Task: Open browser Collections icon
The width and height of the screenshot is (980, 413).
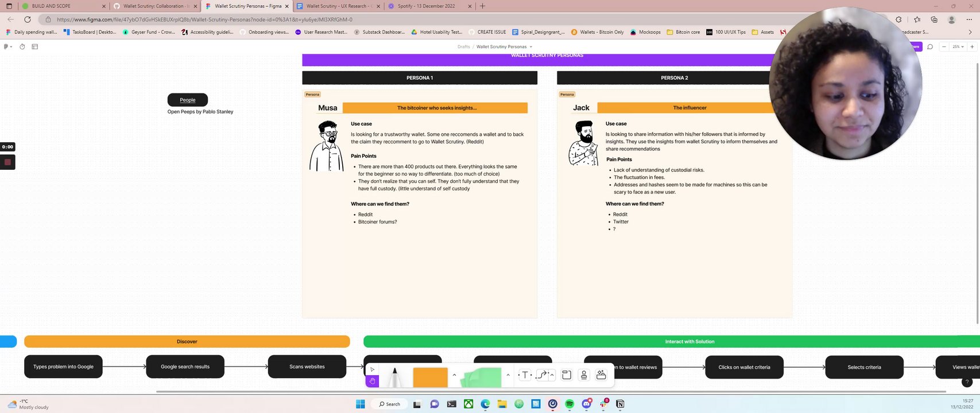Action: [x=934, y=20]
